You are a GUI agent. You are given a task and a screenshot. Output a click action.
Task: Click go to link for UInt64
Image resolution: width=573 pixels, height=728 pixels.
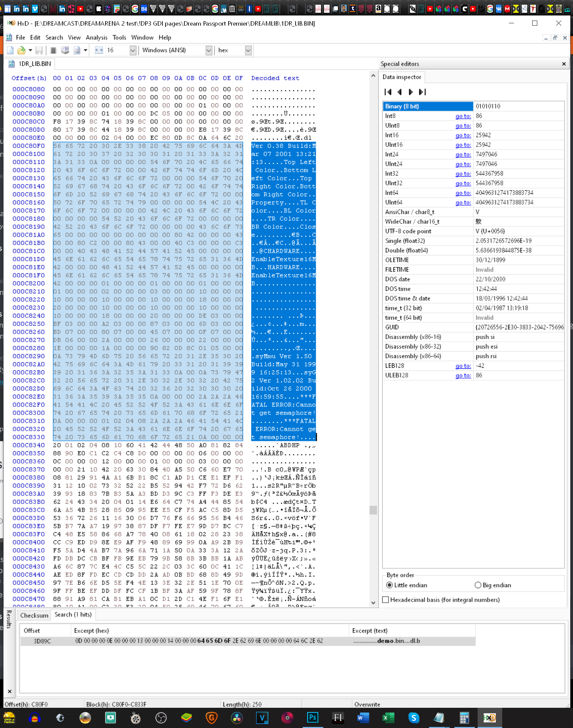click(x=463, y=202)
